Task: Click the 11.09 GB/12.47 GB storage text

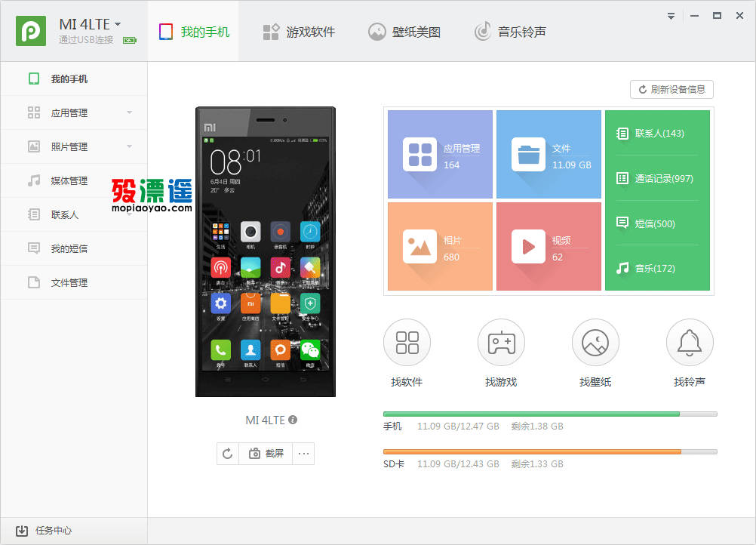Action: [x=458, y=426]
